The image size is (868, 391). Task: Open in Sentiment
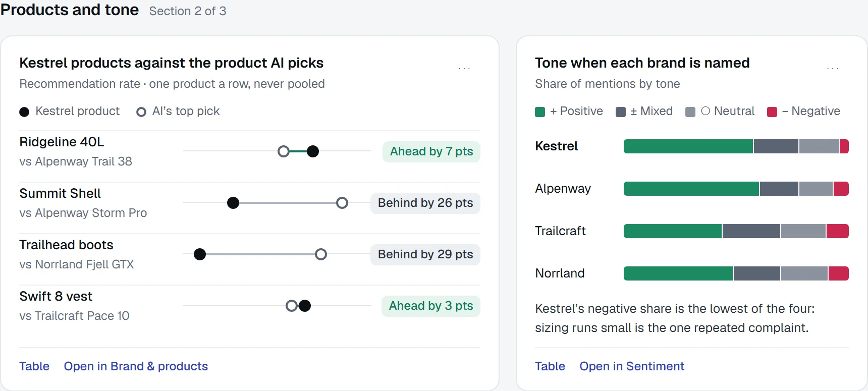tap(632, 366)
